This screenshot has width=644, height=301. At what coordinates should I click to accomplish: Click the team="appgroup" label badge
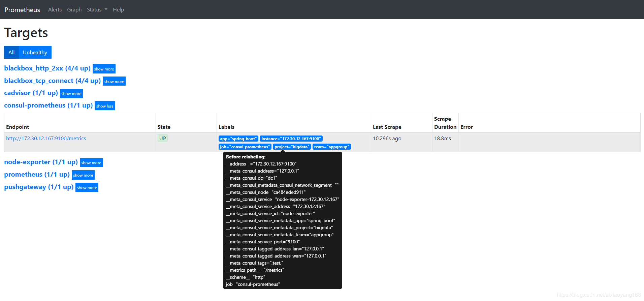pos(332,147)
